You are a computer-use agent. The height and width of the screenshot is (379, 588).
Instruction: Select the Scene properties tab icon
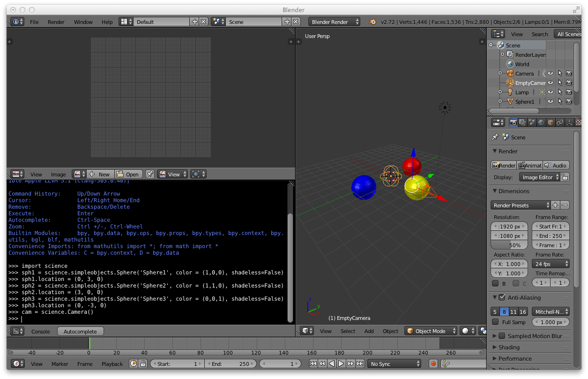[532, 122]
